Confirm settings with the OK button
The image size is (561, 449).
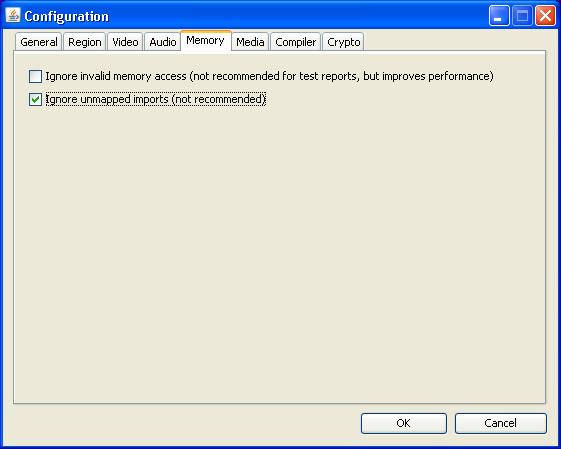[404, 423]
